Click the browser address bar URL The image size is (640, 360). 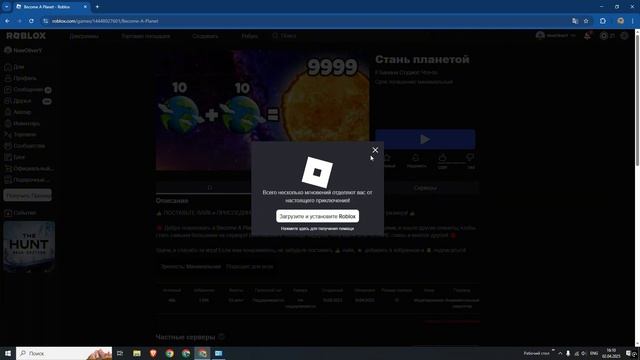(x=105, y=21)
